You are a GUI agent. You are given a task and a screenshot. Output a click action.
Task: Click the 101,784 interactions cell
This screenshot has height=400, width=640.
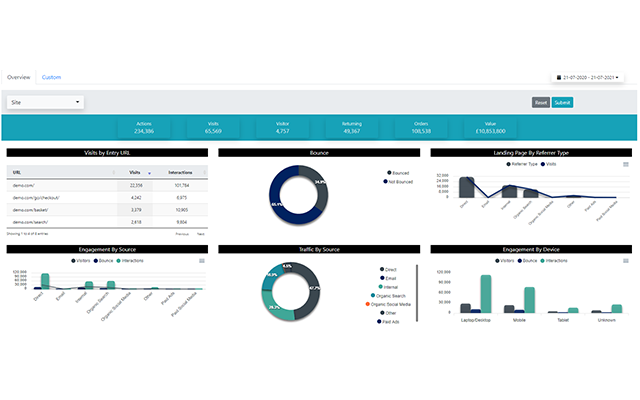[182, 185]
